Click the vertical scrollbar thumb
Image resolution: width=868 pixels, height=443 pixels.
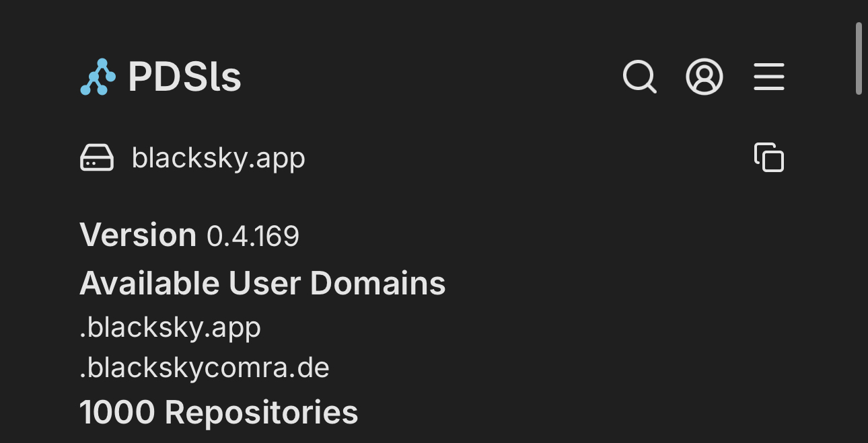point(859,58)
